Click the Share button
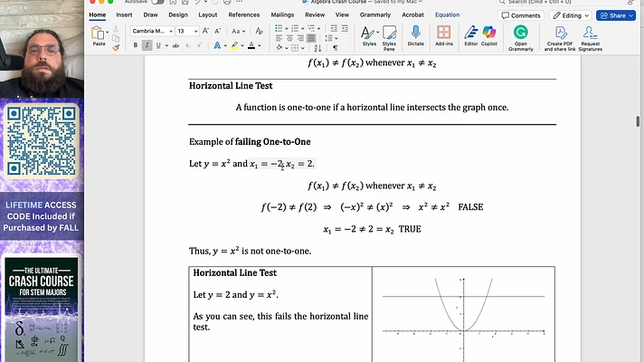644x362 pixels. 616,15
